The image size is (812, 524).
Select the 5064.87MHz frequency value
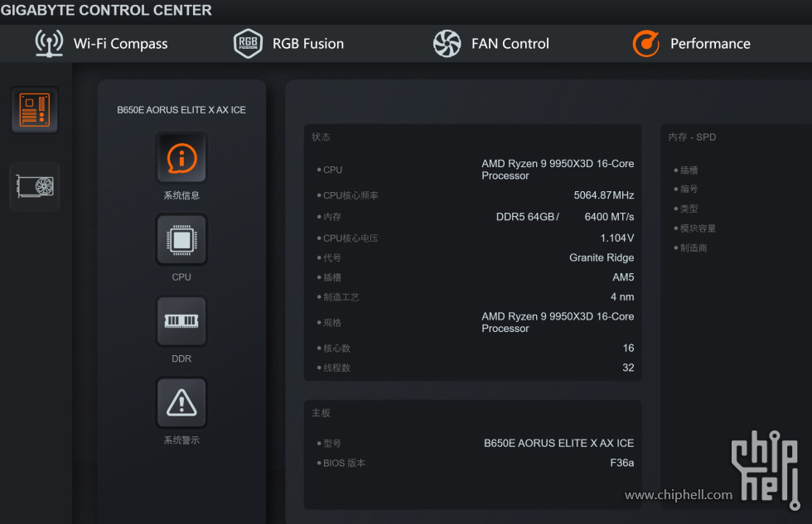tap(604, 195)
